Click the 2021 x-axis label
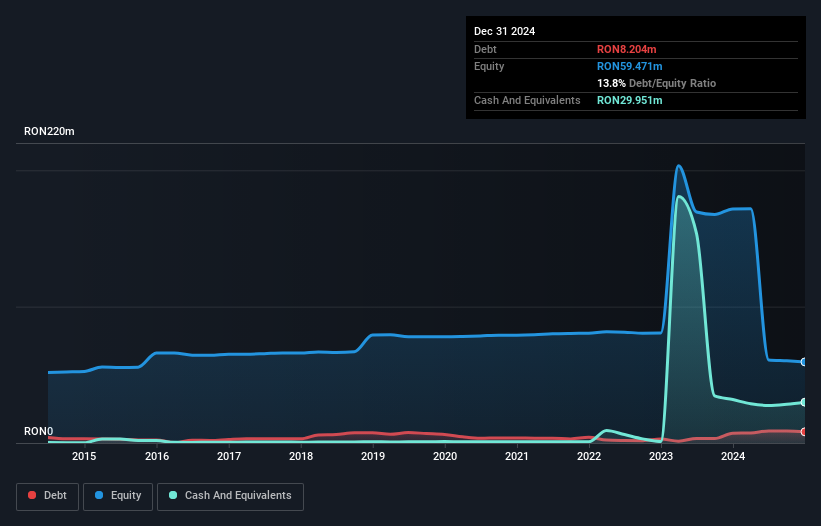This screenshot has height=526, width=821. 517,456
